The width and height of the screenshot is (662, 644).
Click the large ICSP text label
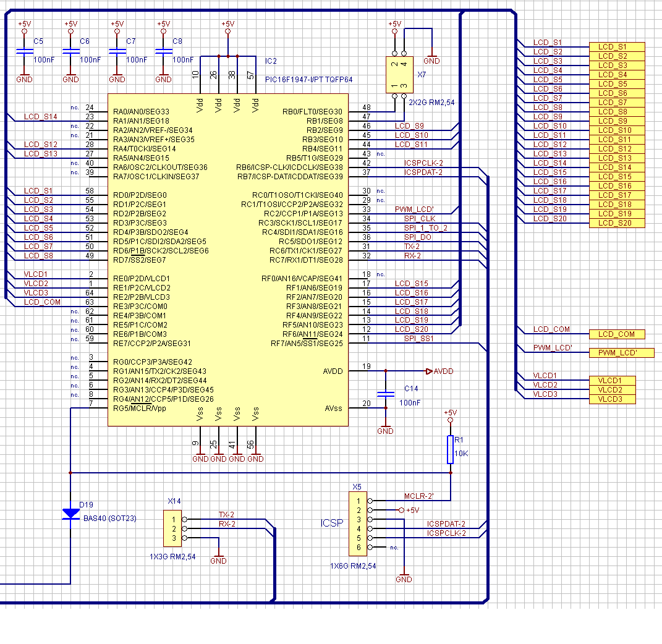[332, 523]
